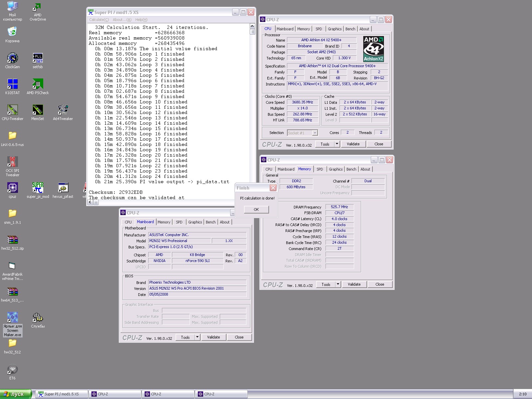Open SPD tab in the Mainboard CPU-Z window

179,222
